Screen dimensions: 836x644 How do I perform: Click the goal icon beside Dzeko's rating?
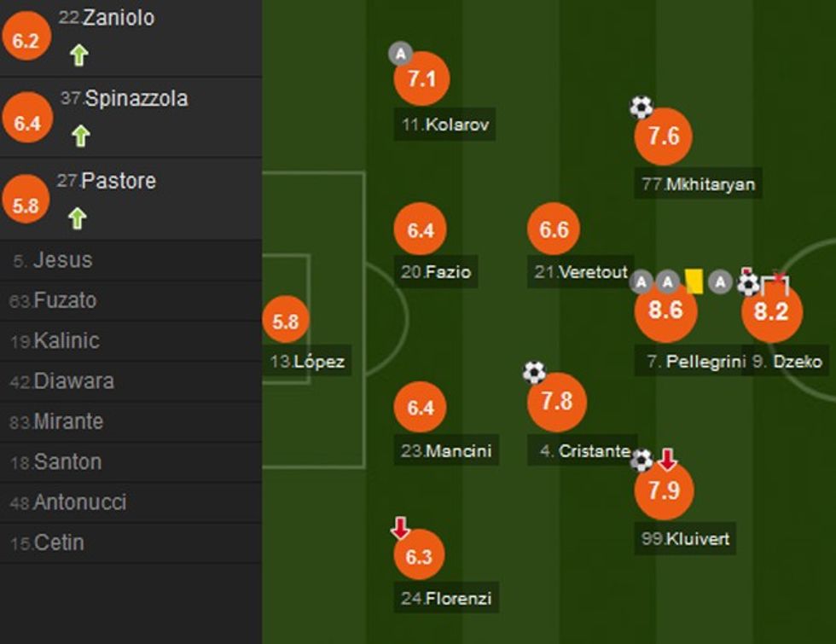tap(746, 283)
